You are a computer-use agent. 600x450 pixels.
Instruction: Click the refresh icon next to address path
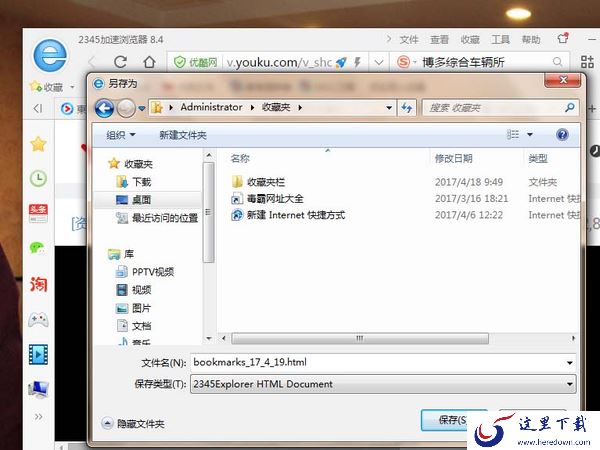click(x=407, y=108)
